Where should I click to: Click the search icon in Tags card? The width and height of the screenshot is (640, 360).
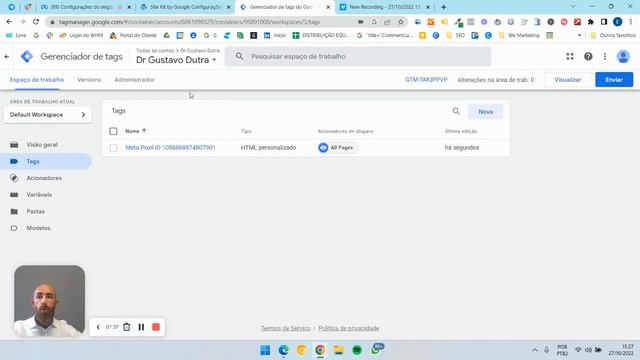(x=456, y=111)
